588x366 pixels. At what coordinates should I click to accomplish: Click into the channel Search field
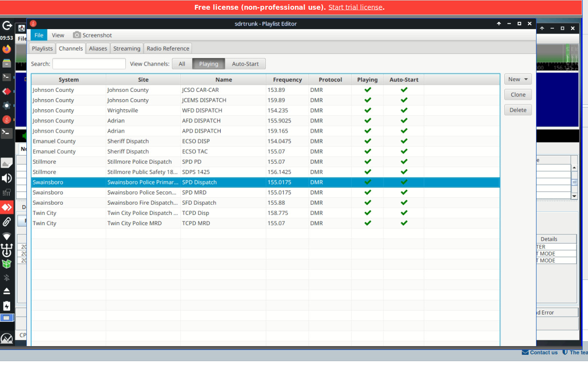(89, 64)
